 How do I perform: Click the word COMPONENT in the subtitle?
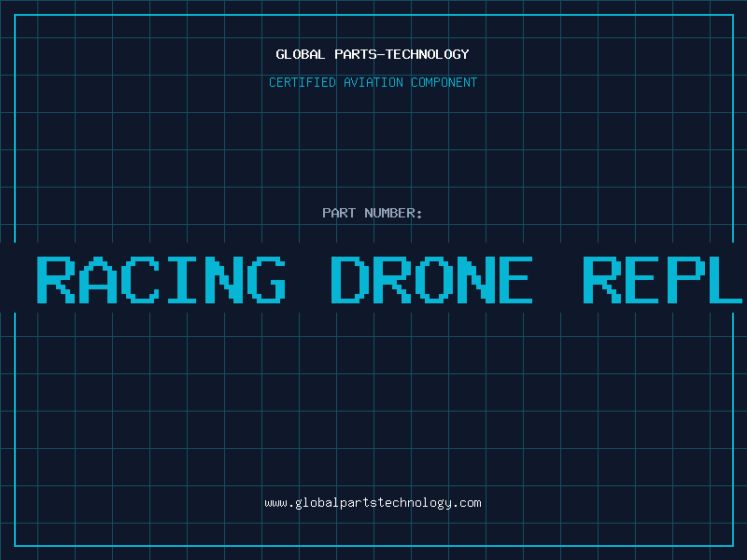[x=444, y=82]
